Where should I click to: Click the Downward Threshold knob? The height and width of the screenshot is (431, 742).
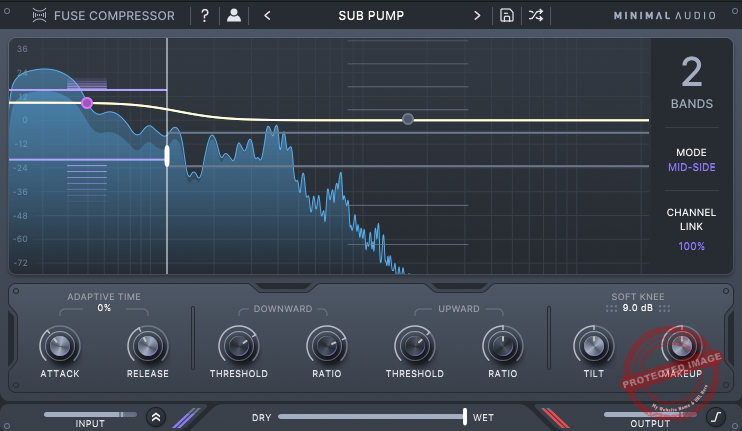click(x=238, y=346)
